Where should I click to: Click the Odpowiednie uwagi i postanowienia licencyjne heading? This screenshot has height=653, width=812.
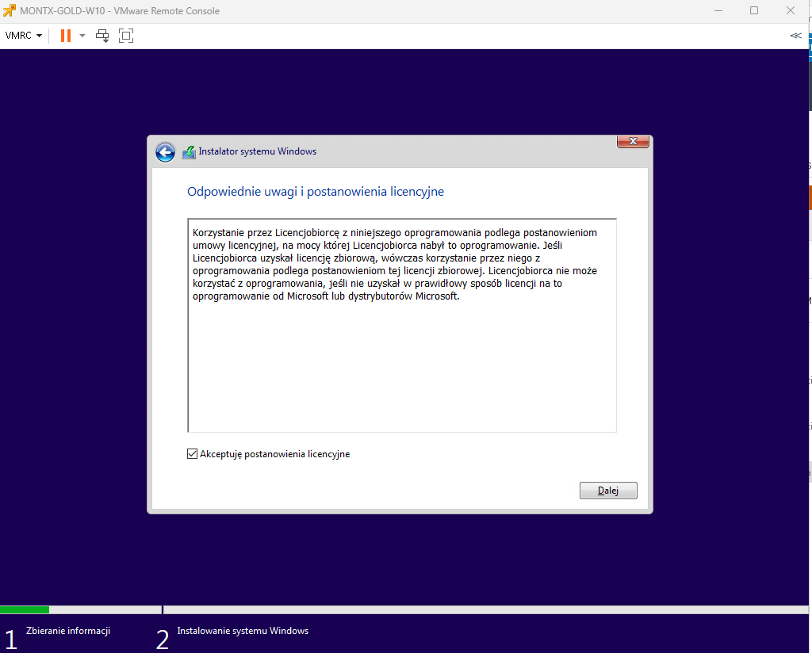315,192
